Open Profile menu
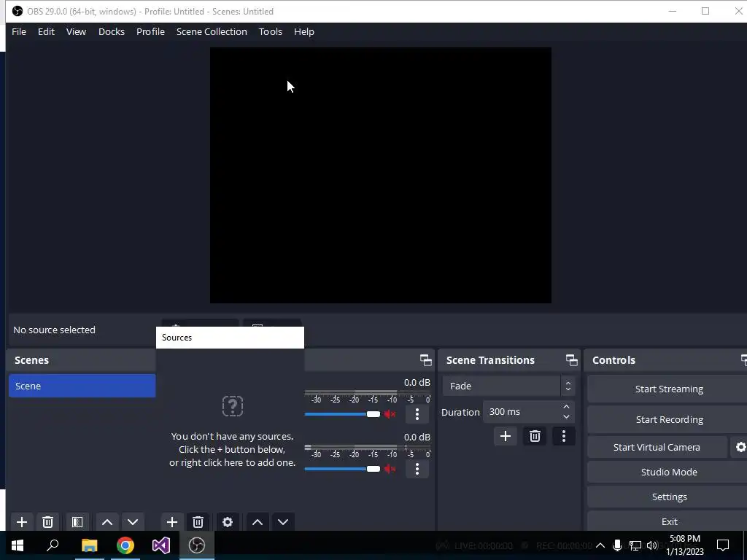The width and height of the screenshot is (747, 560). (x=150, y=31)
